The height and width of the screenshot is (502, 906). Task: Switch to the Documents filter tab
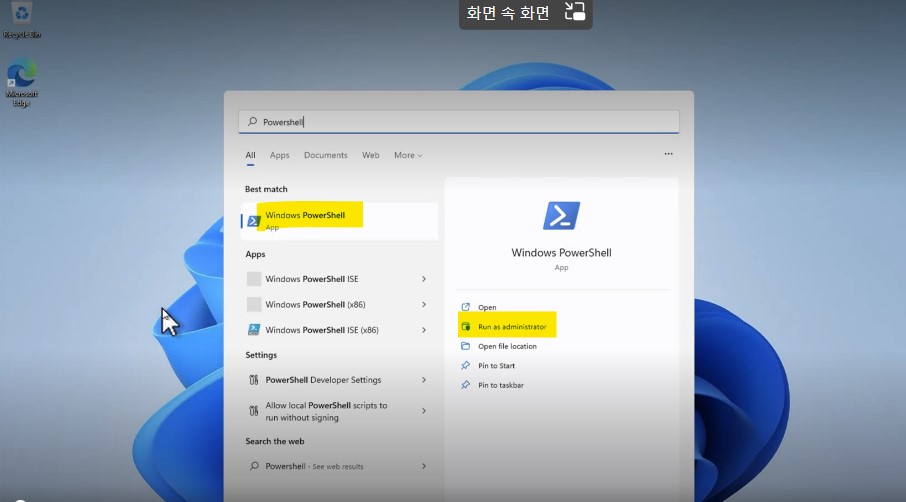click(326, 155)
